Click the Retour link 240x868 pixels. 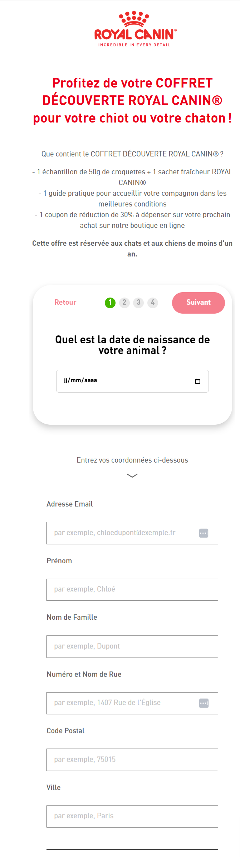coord(65,303)
